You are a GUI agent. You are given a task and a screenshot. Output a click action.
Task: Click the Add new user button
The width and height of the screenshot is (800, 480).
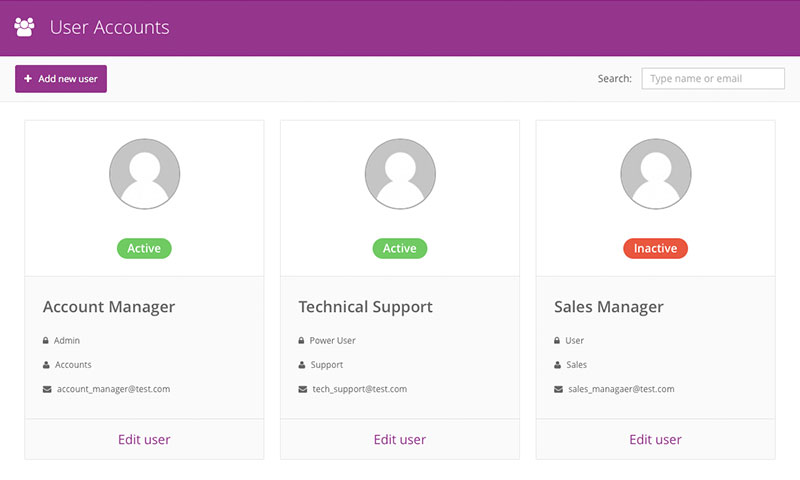61,79
